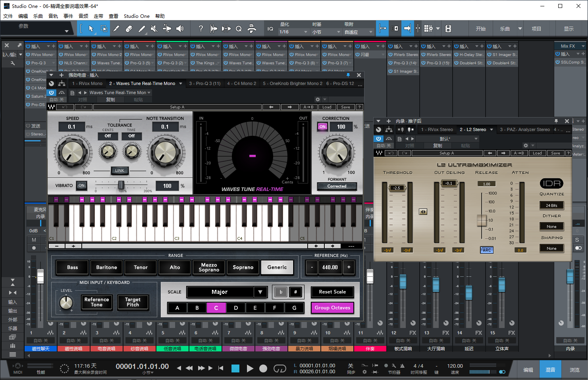
Task: Click the 440.00 reference frequency field
Action: click(x=330, y=268)
